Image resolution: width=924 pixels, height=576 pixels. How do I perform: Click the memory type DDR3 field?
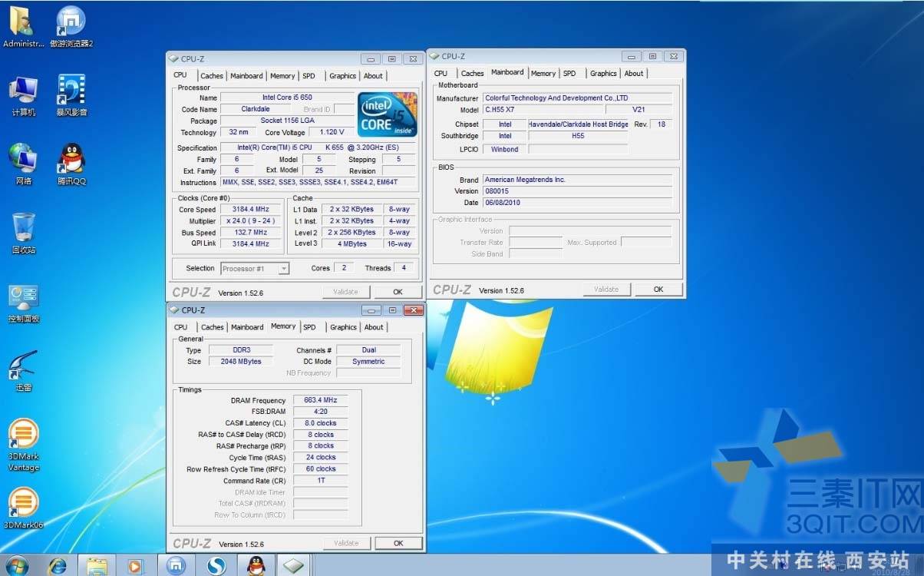[x=241, y=349]
